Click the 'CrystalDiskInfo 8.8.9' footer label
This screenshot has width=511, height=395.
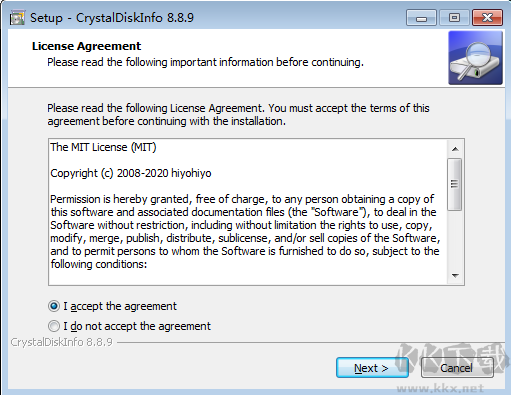(x=62, y=342)
